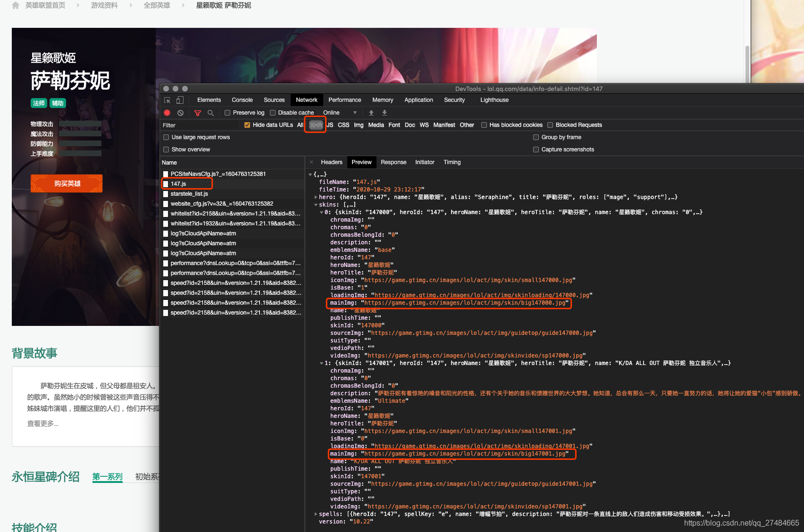This screenshot has width=804, height=532.
Task: Open the Console panel
Action: pyautogui.click(x=242, y=100)
